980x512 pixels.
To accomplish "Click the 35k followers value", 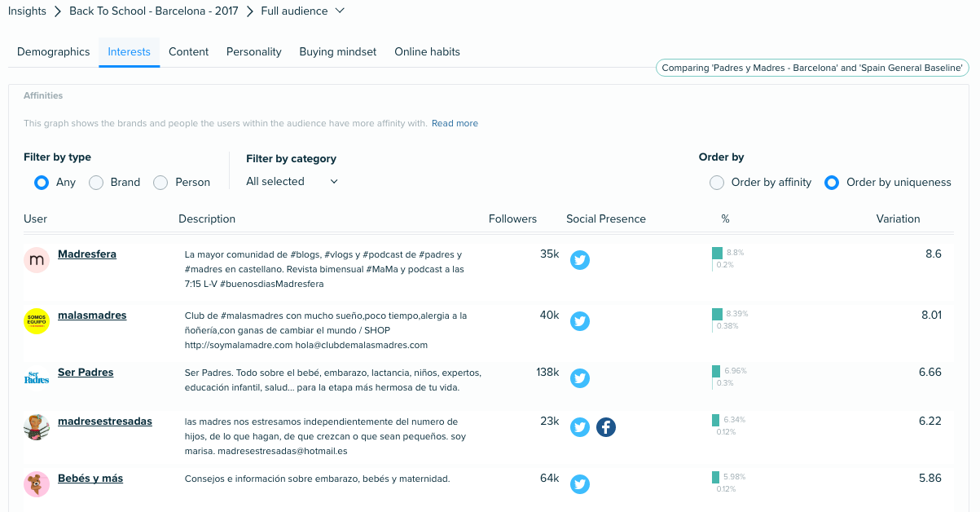I will point(550,254).
